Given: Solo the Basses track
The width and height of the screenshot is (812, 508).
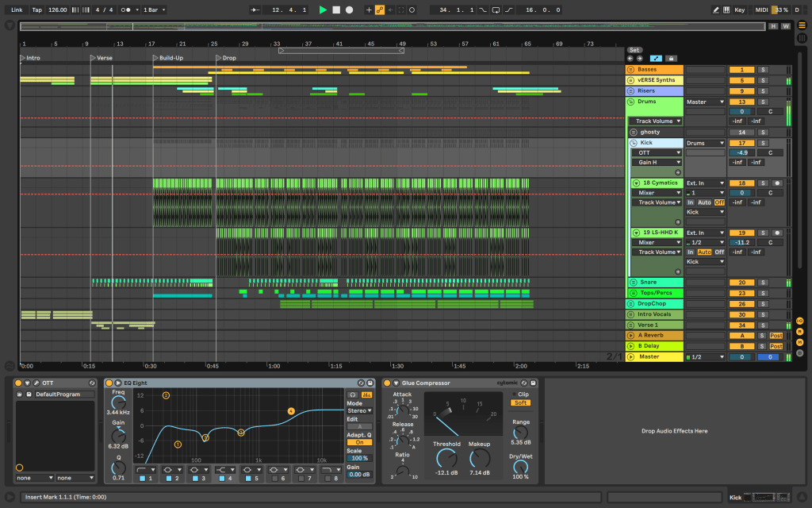Looking at the screenshot, I should (763, 70).
